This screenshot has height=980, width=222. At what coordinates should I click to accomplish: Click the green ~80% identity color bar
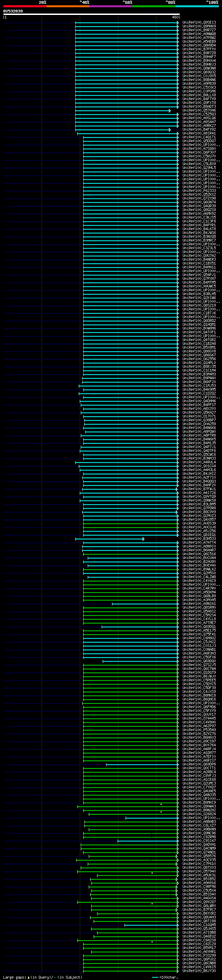[x=154, y=6]
